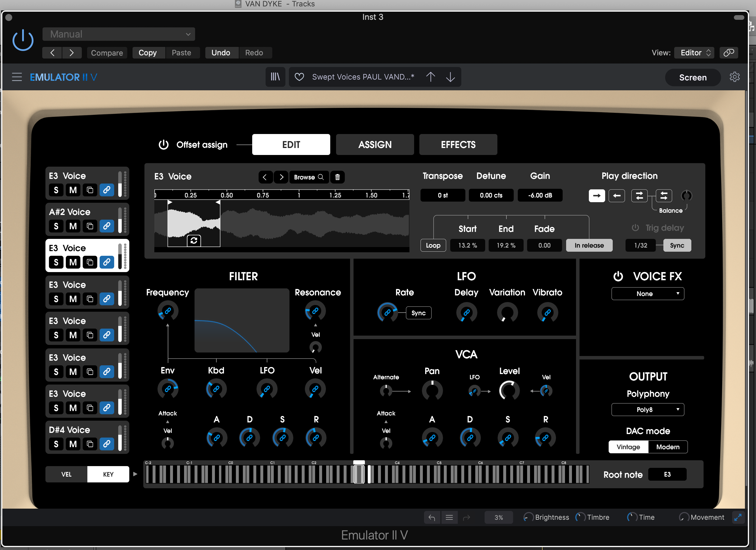Favorite the preset with the heart icon

tap(299, 77)
